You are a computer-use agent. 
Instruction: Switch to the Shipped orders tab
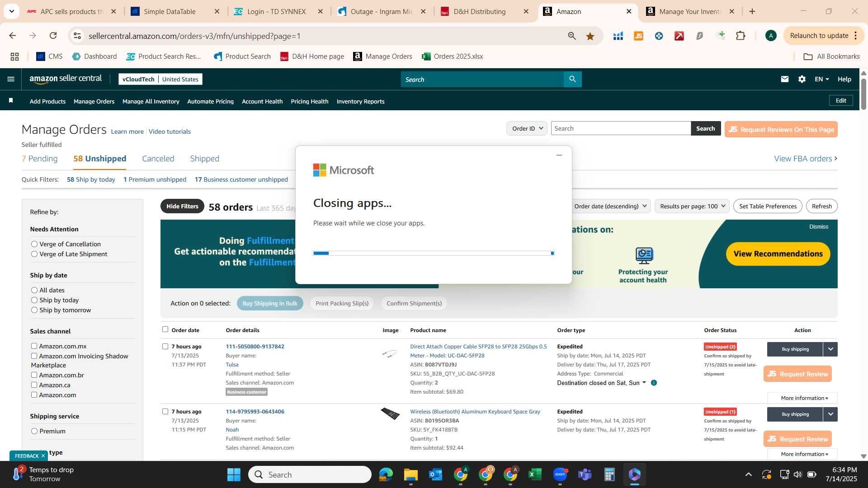tap(204, 159)
